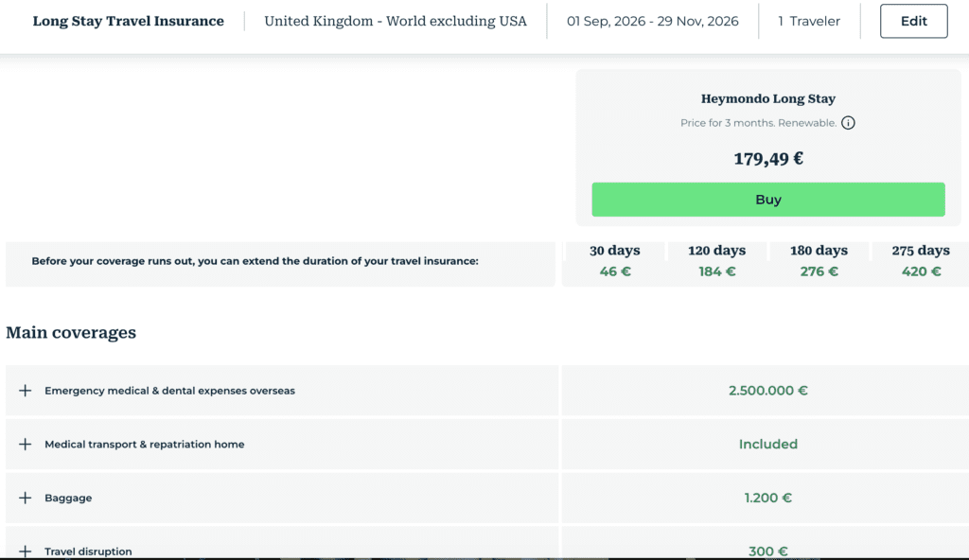Click the 1.200 € baggage amount

click(x=767, y=499)
